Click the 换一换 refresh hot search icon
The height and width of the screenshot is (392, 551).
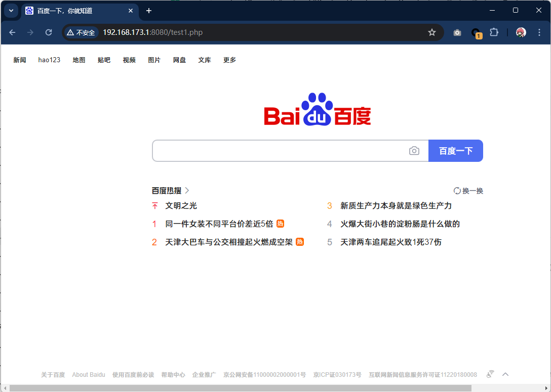pyautogui.click(x=457, y=191)
